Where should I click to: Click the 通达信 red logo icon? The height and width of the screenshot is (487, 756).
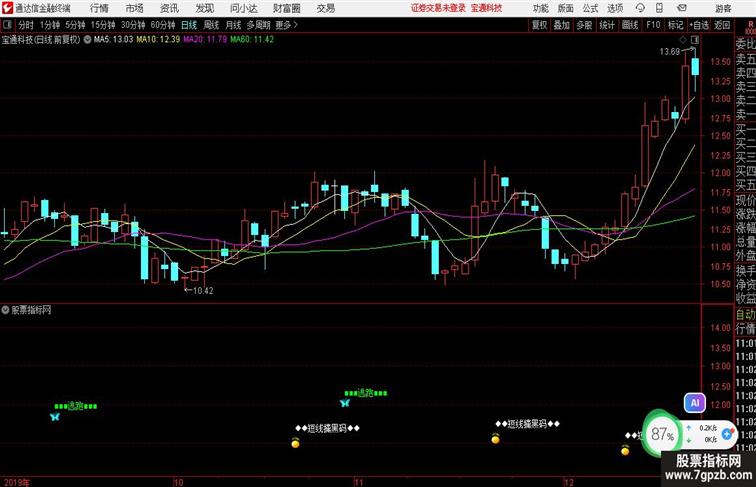[x=7, y=8]
